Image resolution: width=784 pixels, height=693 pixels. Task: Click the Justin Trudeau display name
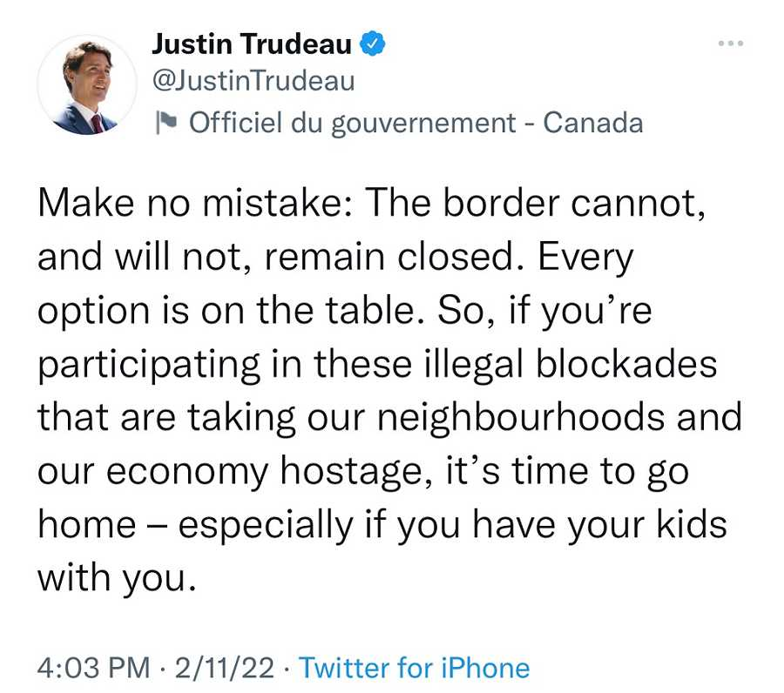(252, 44)
